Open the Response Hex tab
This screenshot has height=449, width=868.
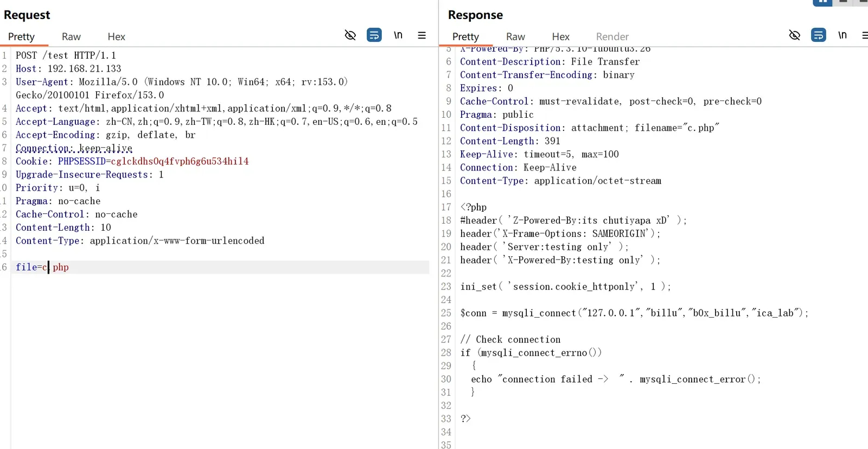560,36
